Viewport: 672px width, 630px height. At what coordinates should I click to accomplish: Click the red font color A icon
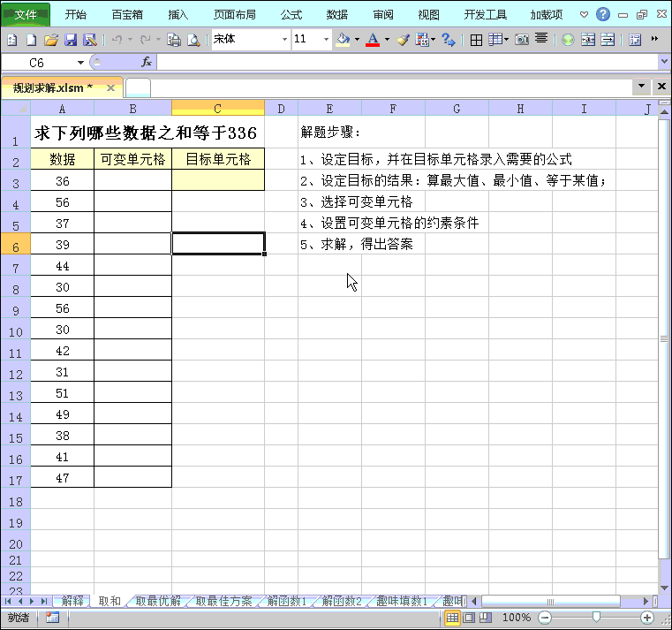click(x=373, y=40)
